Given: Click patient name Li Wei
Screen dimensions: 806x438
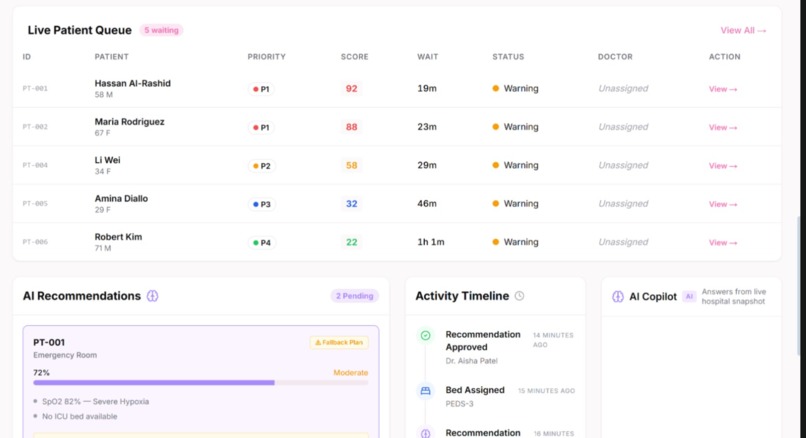Looking at the screenshot, I should [x=107, y=160].
